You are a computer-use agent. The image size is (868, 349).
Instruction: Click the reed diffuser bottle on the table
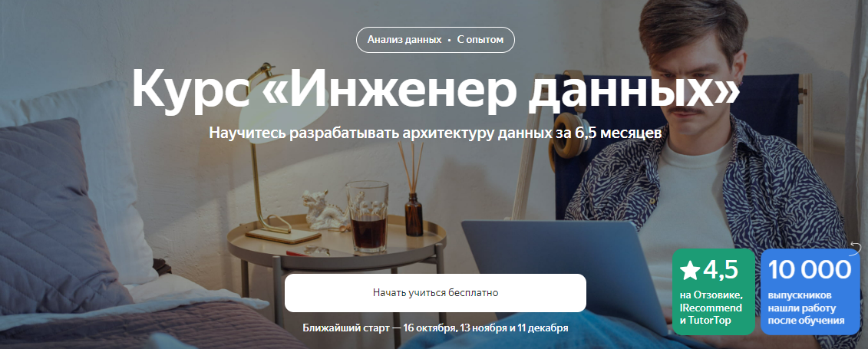(x=413, y=210)
